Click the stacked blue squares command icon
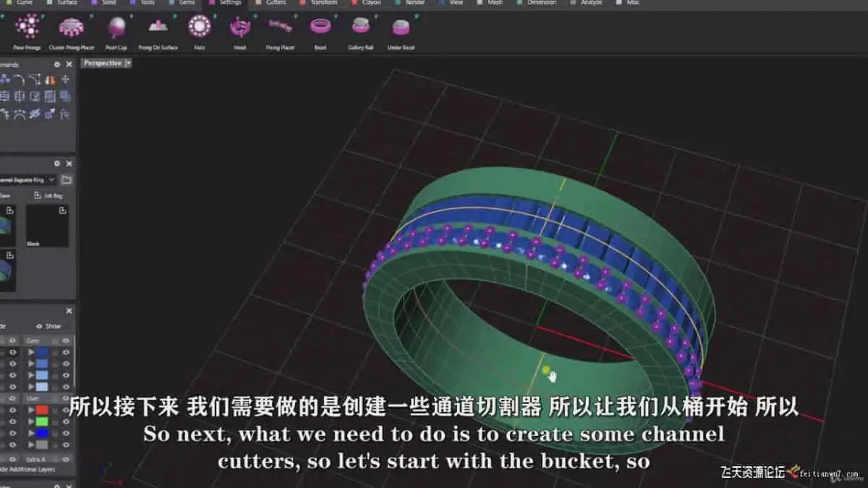Viewport: 868px width, 488px height. pos(65,96)
